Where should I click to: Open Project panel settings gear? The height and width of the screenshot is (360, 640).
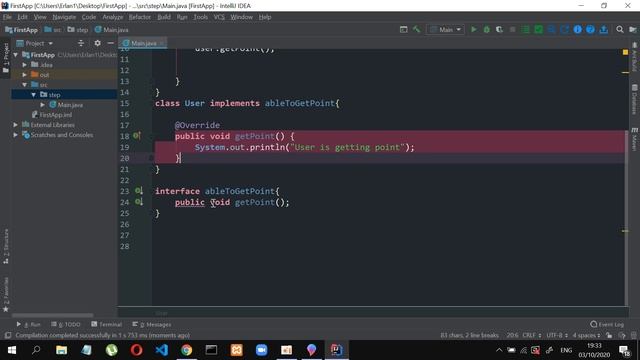click(97, 43)
